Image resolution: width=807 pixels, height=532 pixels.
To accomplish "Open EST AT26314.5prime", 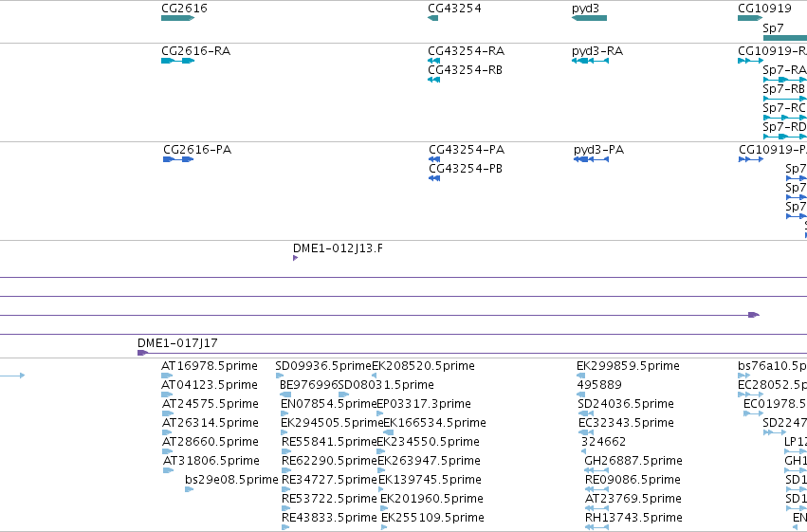I will tap(210, 423).
